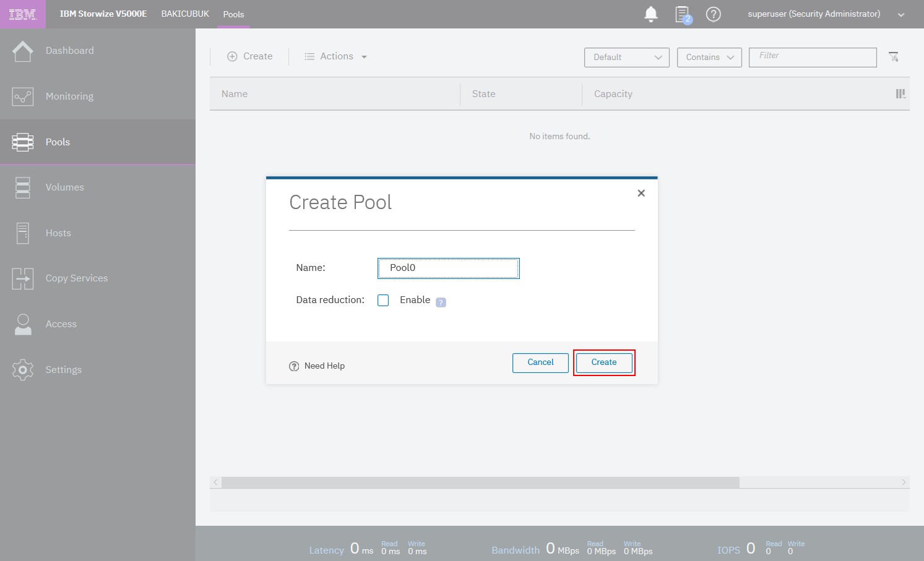Click the Latency performance readout
Screen dimensions: 924x561
click(368, 549)
